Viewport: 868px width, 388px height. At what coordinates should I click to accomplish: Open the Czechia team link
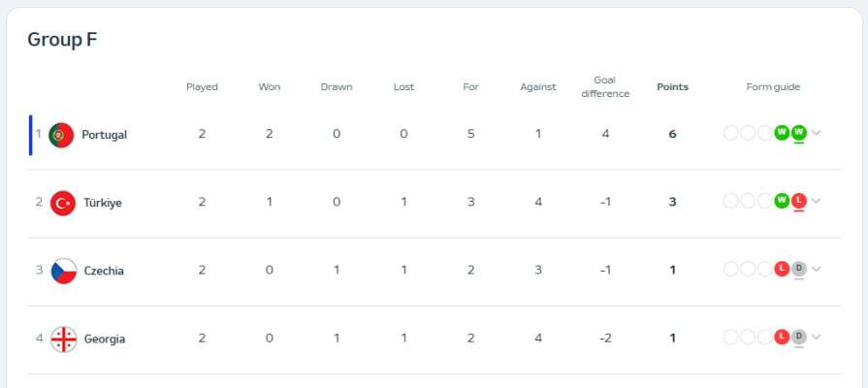click(104, 272)
